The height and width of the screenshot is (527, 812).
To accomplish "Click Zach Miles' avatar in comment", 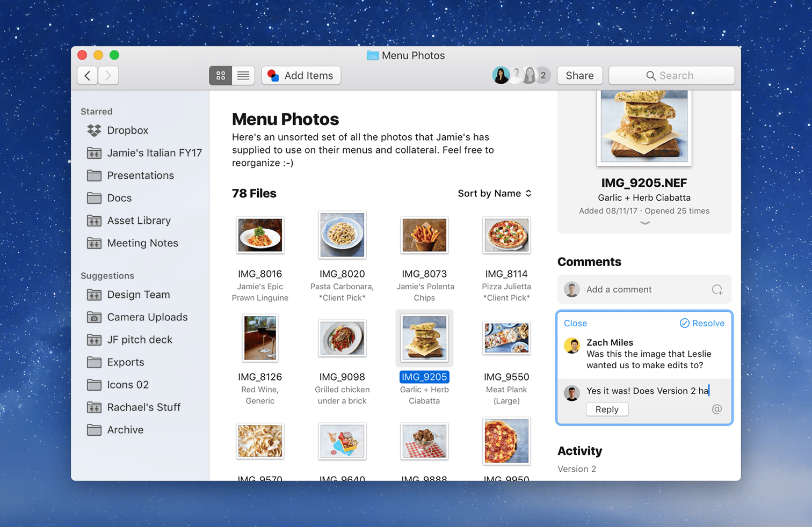I will tap(572, 346).
